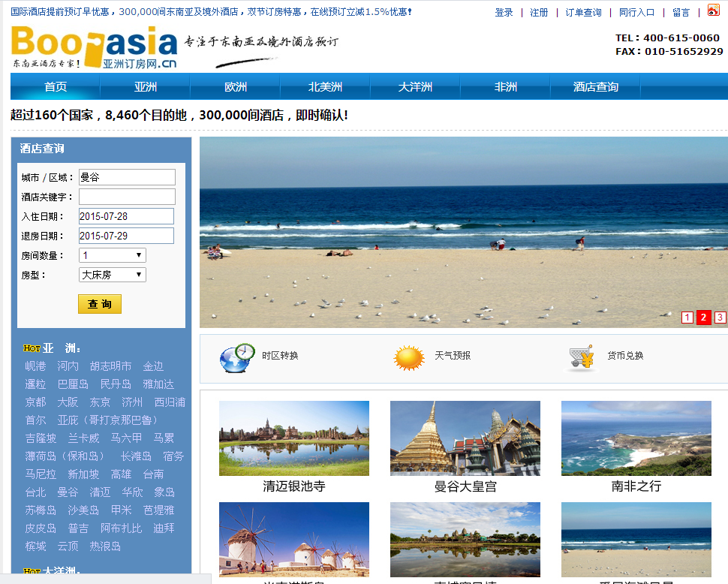728x584 pixels.
Task: Jump to banner slide 3
Action: (x=720, y=318)
